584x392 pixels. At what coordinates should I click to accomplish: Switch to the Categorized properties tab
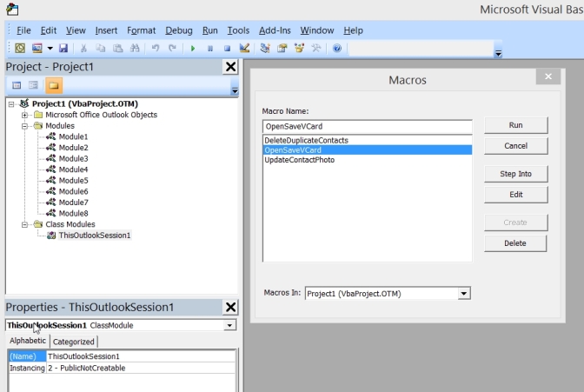coord(74,342)
